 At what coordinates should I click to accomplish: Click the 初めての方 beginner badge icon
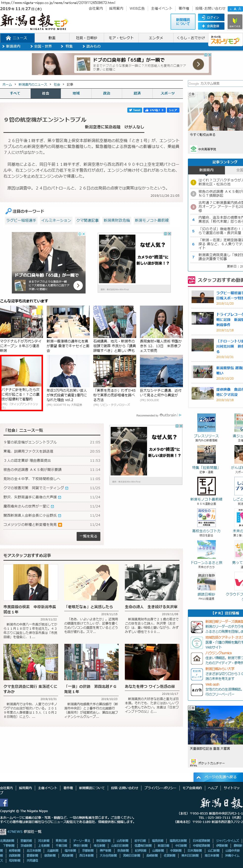[235, 22]
